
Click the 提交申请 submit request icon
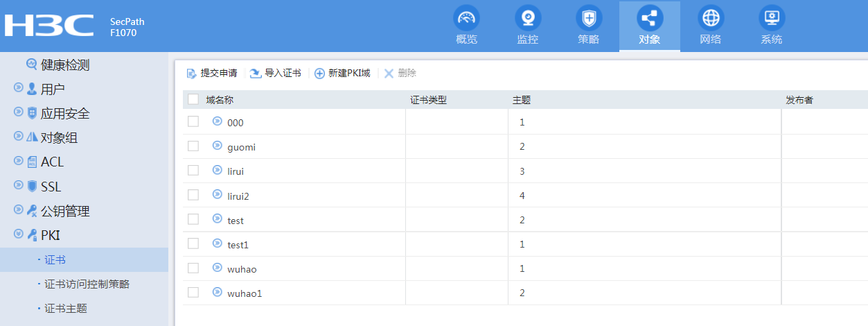pos(192,74)
